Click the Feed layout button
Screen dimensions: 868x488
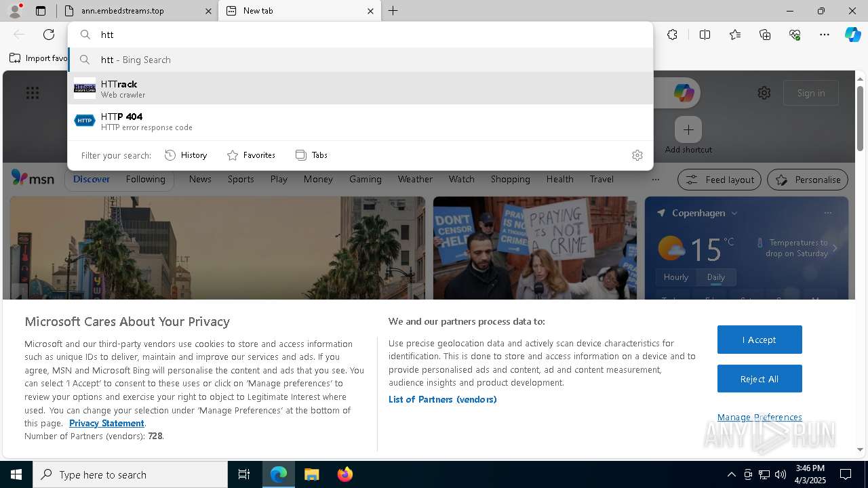point(719,180)
